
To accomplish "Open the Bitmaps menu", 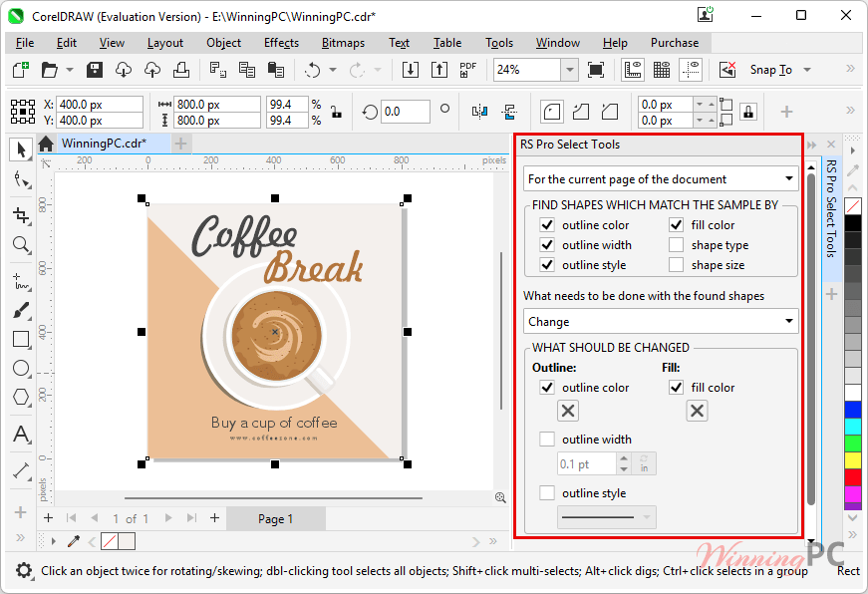I will point(343,43).
